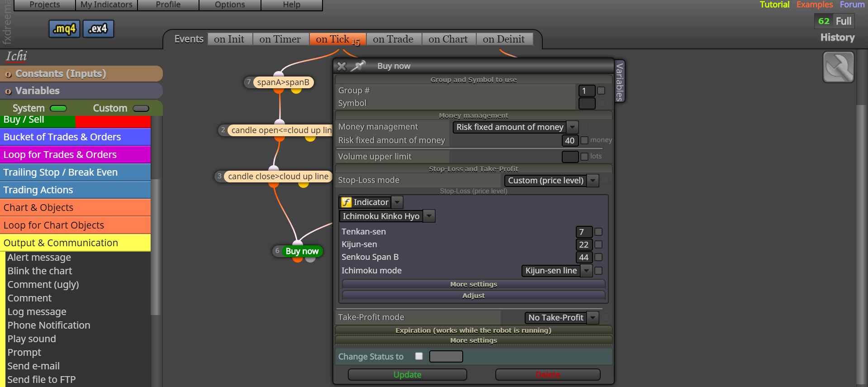The image size is (868, 387).
Task: Open the Take-Profit mode dropdown
Action: coord(562,318)
